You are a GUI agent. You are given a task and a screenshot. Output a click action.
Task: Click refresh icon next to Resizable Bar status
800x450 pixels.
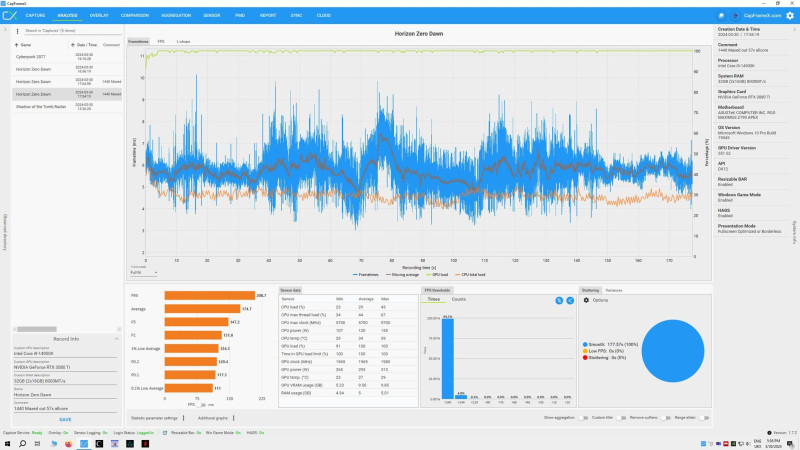coord(165,433)
